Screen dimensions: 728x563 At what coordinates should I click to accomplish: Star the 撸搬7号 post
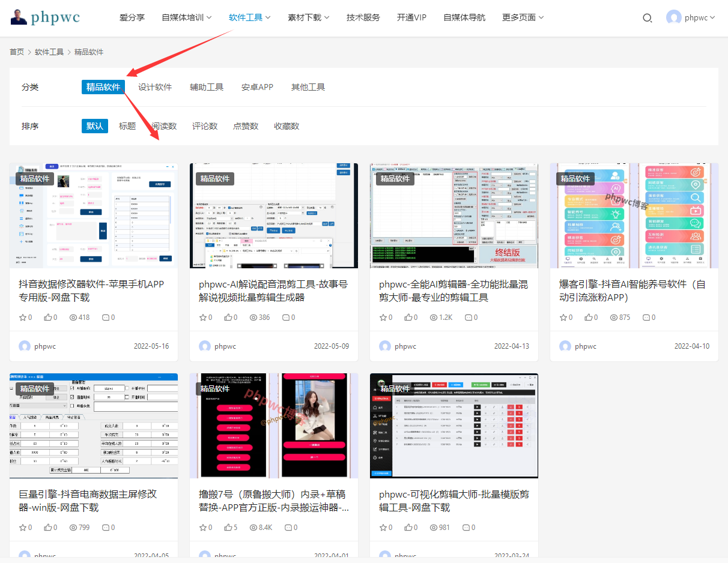point(203,528)
